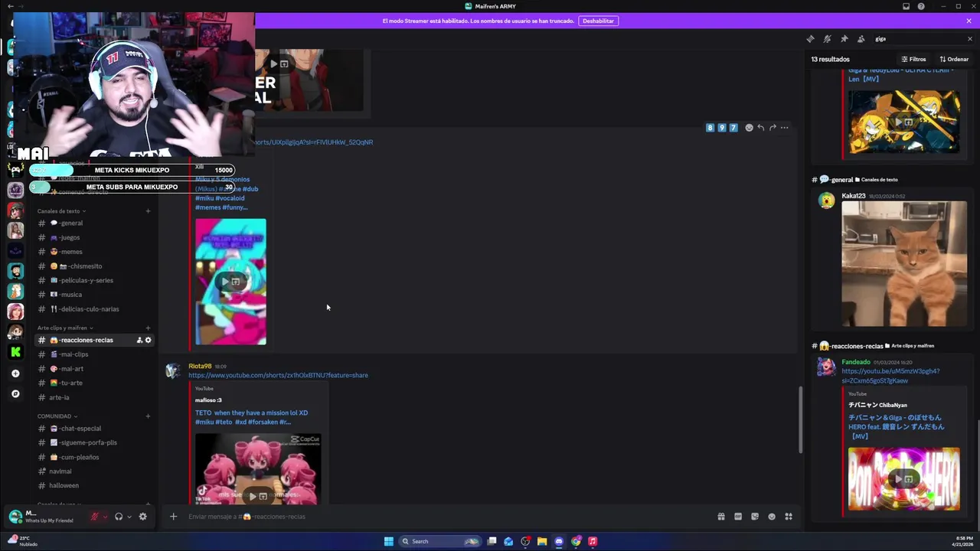Open Riota98's YouTube shorts link

point(278,375)
